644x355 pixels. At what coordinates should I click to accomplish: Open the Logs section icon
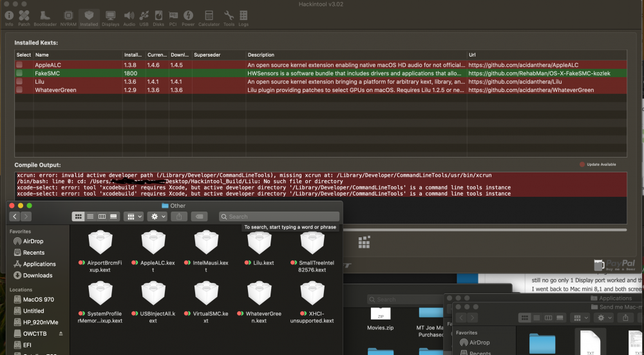[243, 19]
